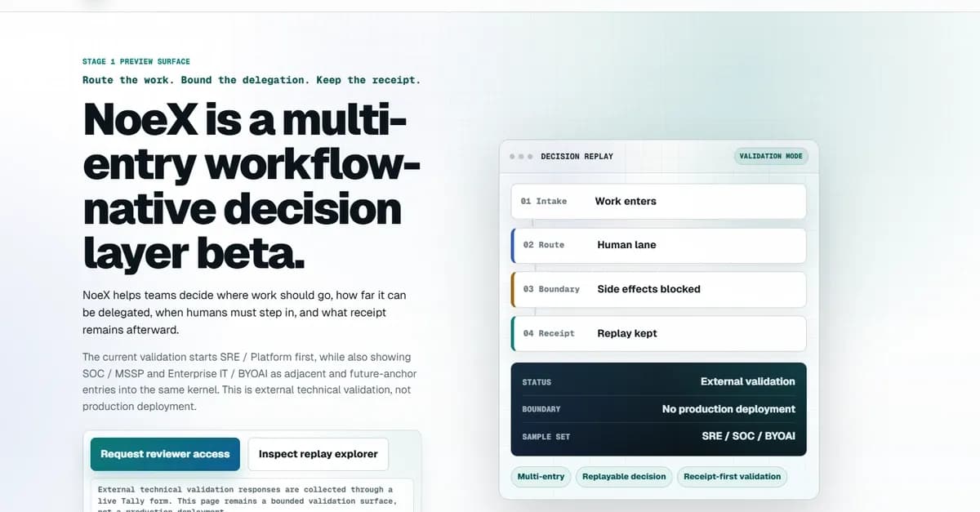Click the 'No production deployment' boundary value
Screen dimensions: 980x512
click(x=728, y=409)
